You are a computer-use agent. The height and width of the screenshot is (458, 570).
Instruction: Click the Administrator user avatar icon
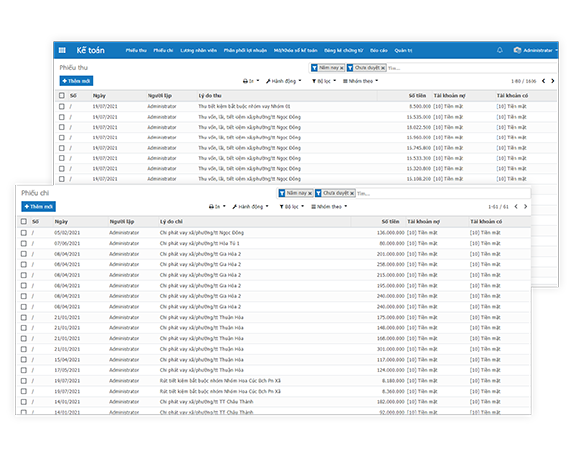[517, 50]
